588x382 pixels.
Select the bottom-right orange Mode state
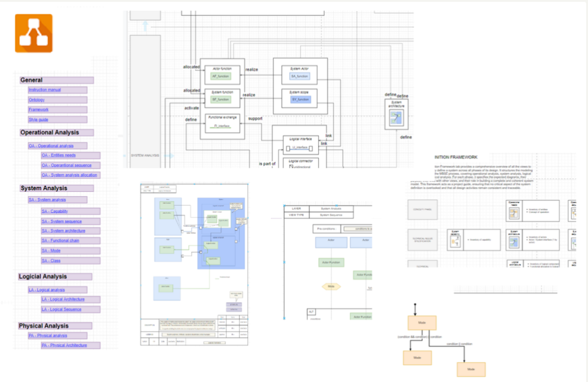471,369
